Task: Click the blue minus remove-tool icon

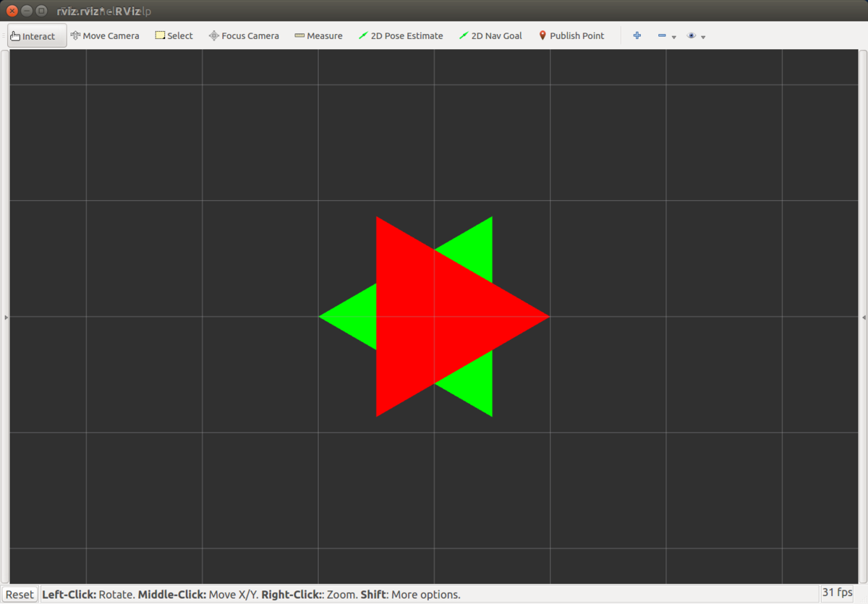Action: [661, 35]
